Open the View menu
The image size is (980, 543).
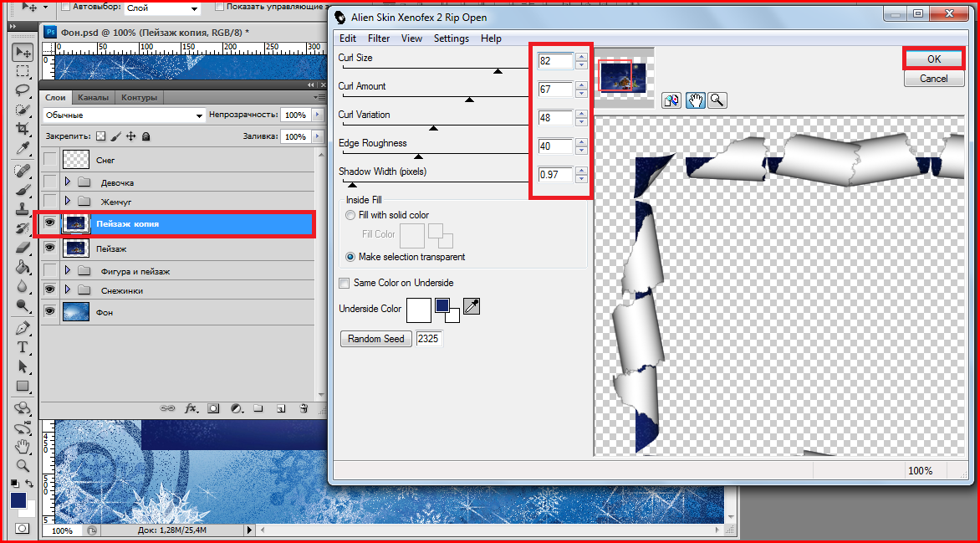(x=411, y=38)
